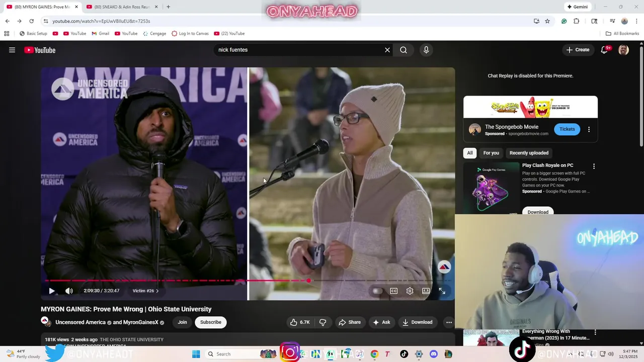This screenshot has width=644, height=362.
Task: Go to the YouTube home logo
Action: [x=40, y=50]
